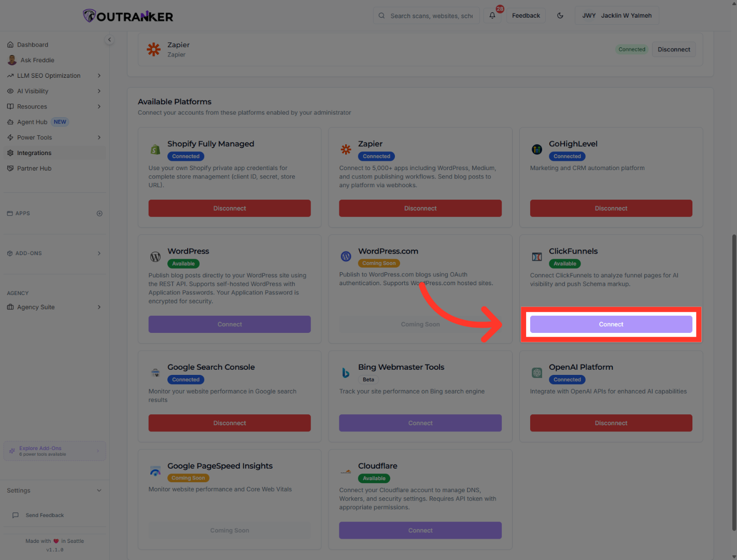
Task: Expand the Agency Suite menu
Action: [99, 307]
